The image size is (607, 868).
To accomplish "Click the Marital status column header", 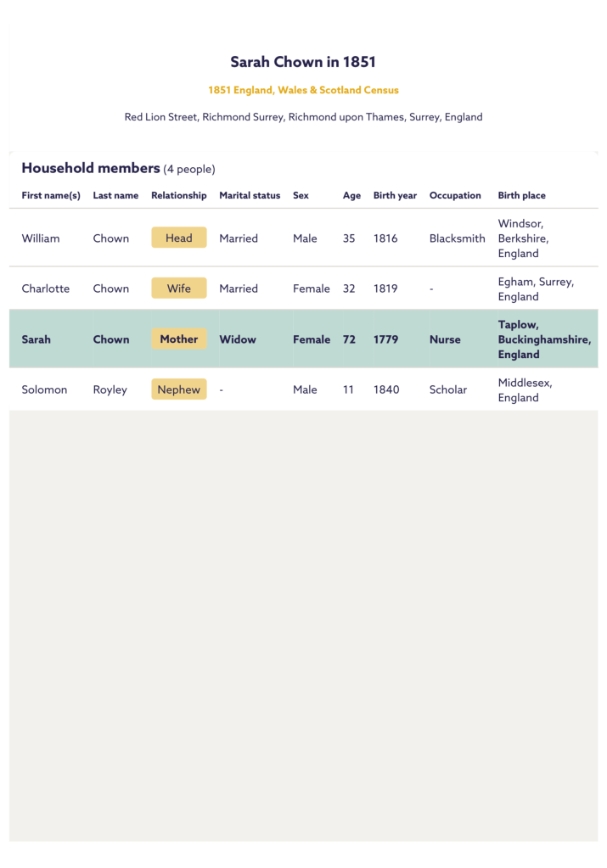I will point(250,195).
